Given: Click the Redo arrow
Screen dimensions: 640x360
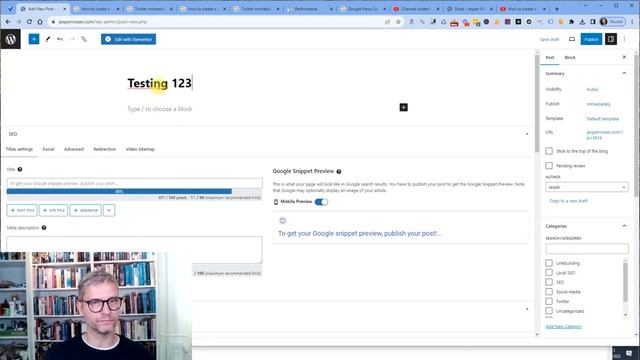Looking at the screenshot, I should coord(72,39).
